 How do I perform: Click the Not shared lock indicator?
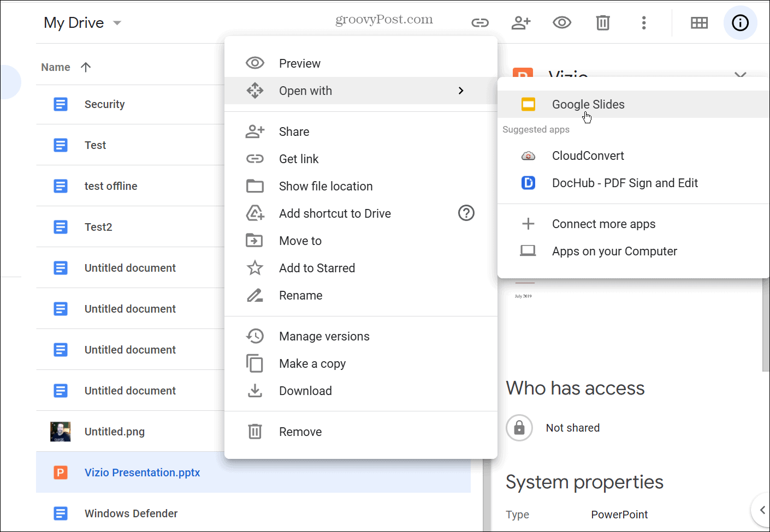519,428
